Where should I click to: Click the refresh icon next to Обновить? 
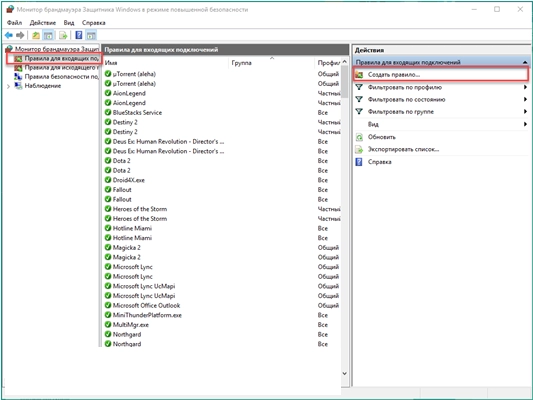click(359, 137)
